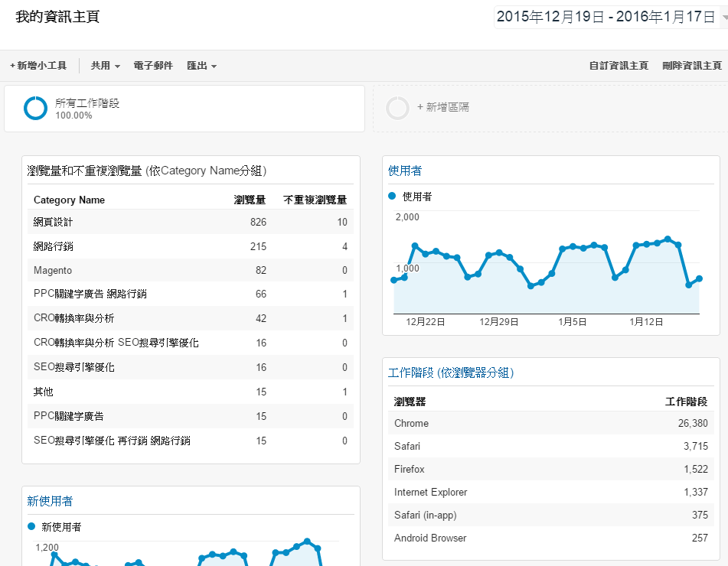Click 刪除資訊主頁
728x566 pixels.
click(x=690, y=66)
